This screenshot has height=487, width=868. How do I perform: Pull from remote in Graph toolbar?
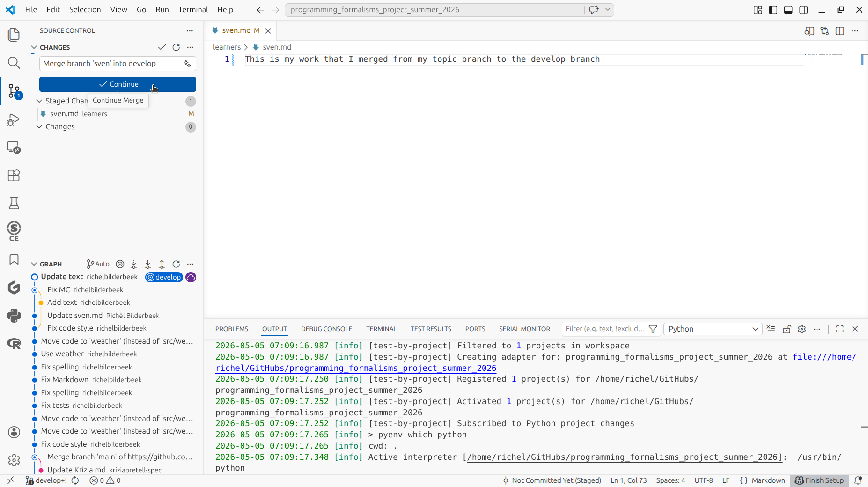click(148, 264)
